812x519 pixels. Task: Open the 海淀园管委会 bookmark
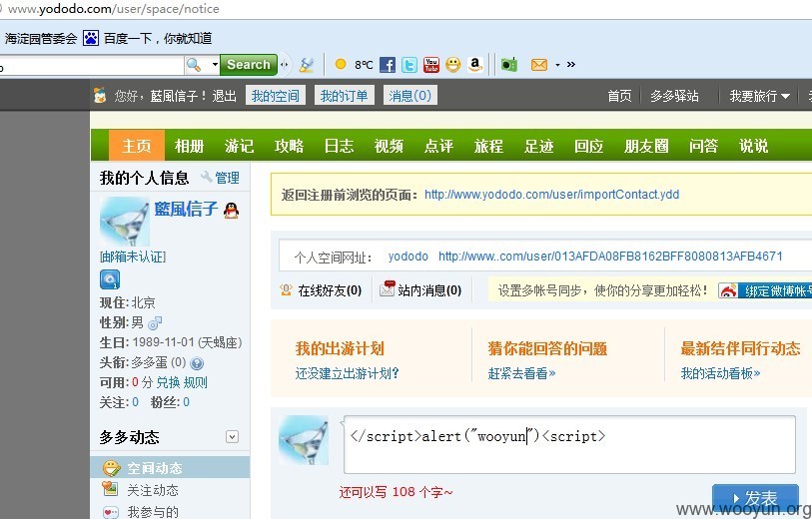coord(41,38)
